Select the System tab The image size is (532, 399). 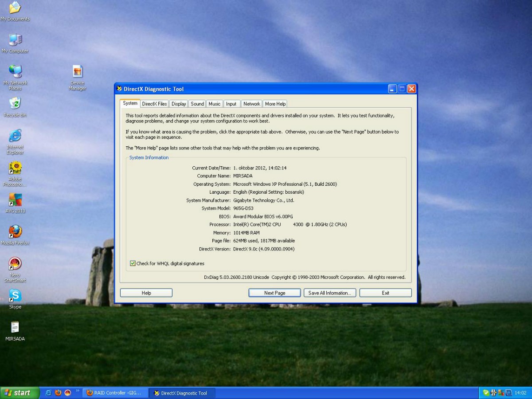pyautogui.click(x=130, y=103)
